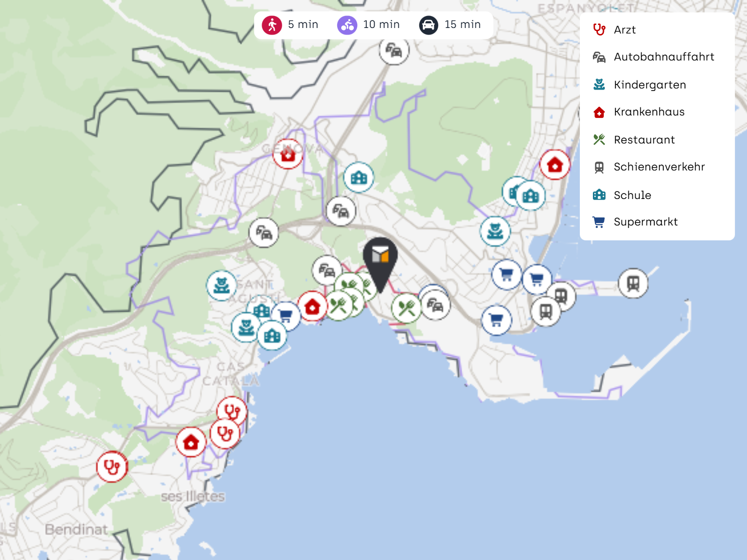The height and width of the screenshot is (560, 747).
Task: Toggle the 10 min cycling isochrone
Action: (x=368, y=24)
